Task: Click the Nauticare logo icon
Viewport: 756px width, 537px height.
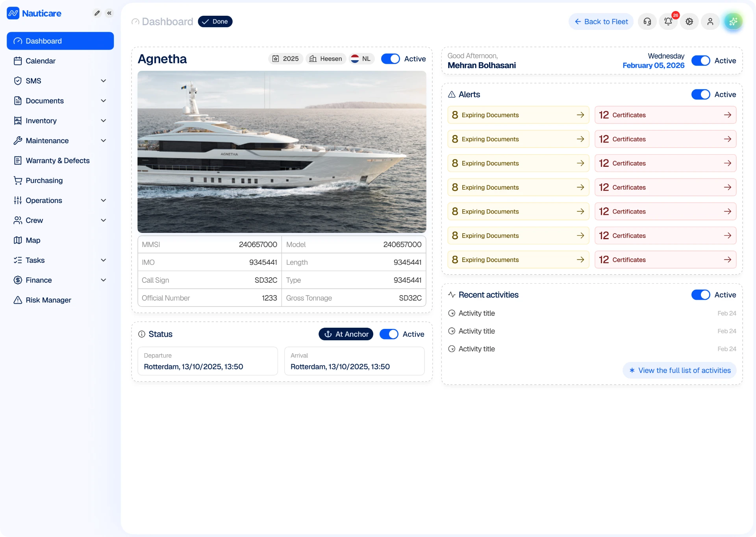Action: coord(13,13)
